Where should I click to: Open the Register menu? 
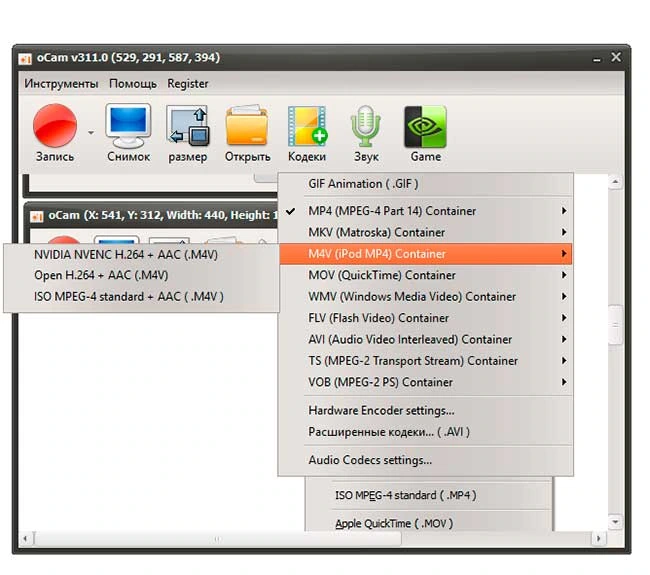click(188, 84)
